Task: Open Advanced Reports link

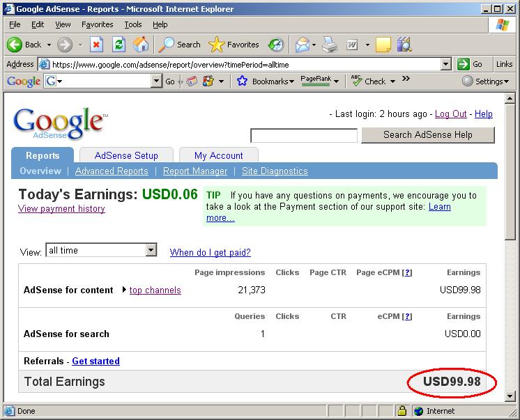Action: 112,171
